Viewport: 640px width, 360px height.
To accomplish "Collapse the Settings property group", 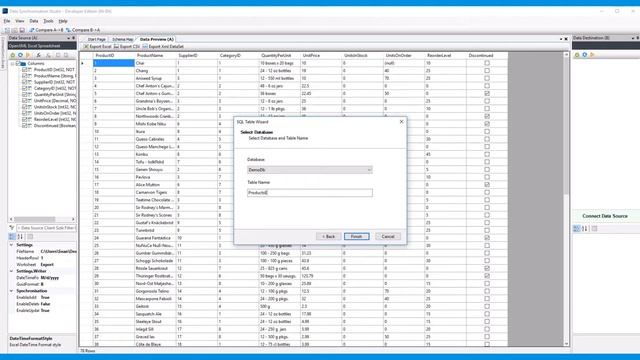I will (11, 245).
